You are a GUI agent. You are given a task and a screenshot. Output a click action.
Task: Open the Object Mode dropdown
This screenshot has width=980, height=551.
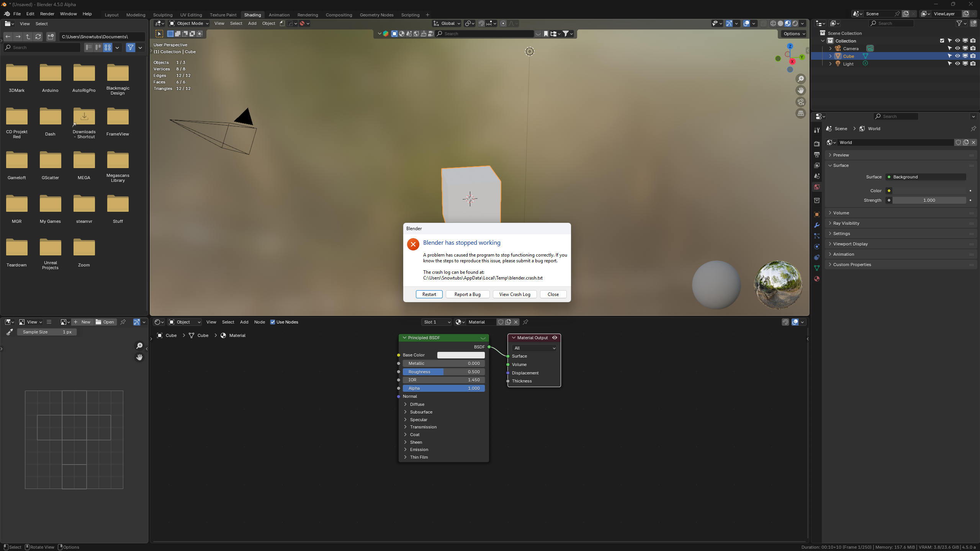[189, 23]
